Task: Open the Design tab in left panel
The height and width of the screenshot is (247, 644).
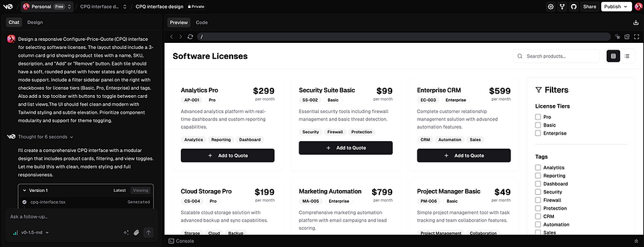Action: click(x=35, y=23)
